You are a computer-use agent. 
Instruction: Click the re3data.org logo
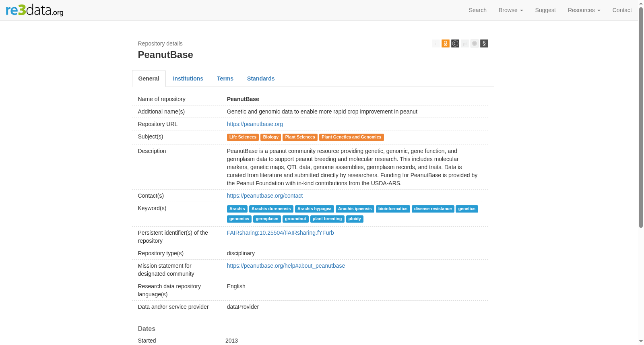coord(35,10)
